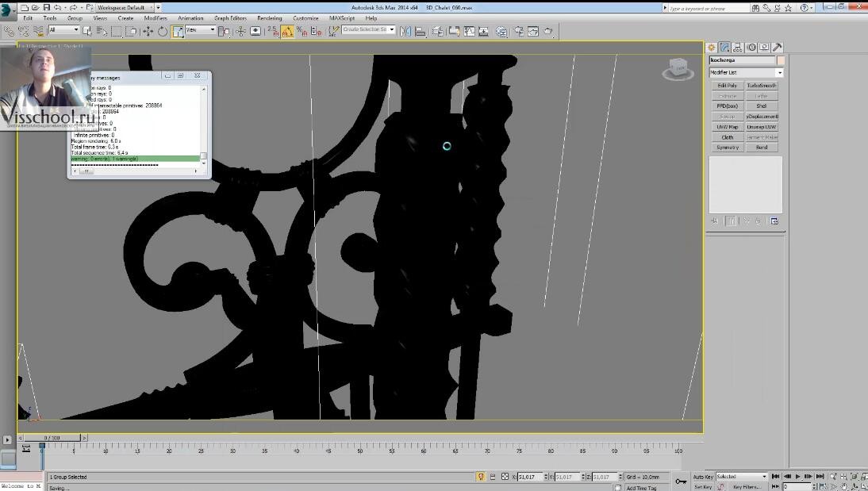This screenshot has height=491, width=868.
Task: Click the Render Production teapot icon
Action: point(548,31)
